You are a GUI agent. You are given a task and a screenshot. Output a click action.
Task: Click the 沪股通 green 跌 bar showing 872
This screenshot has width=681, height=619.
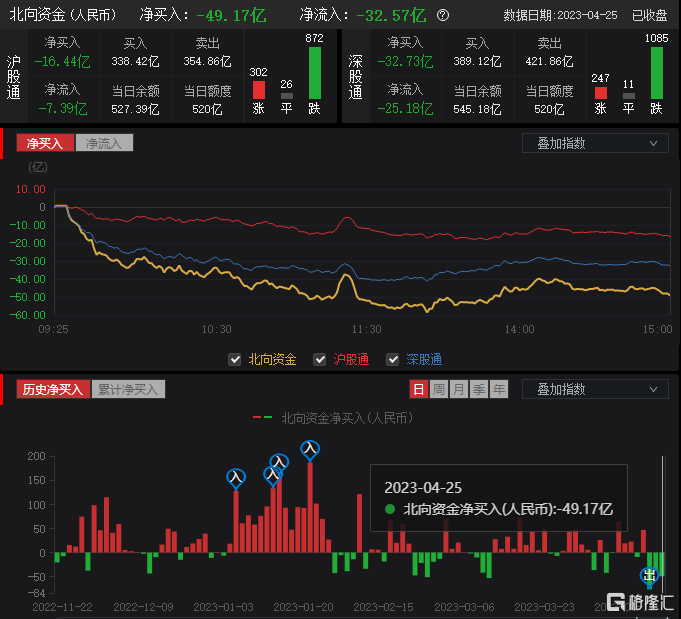point(315,73)
